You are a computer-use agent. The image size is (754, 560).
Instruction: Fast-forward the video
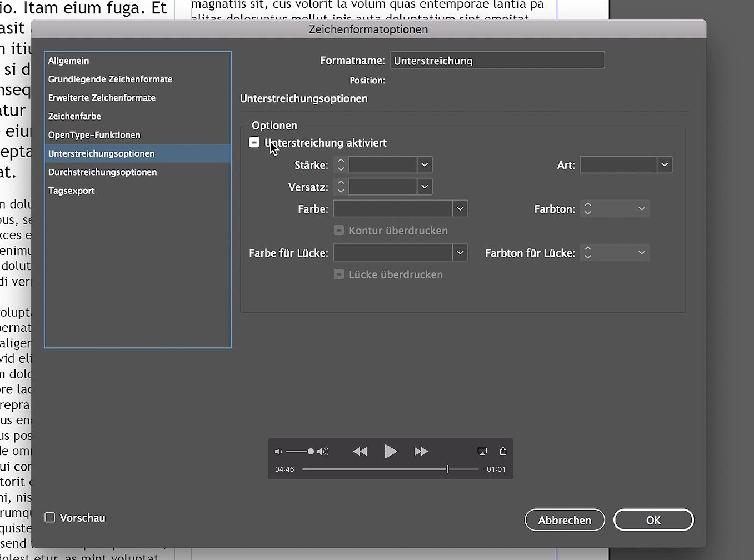[x=421, y=451]
